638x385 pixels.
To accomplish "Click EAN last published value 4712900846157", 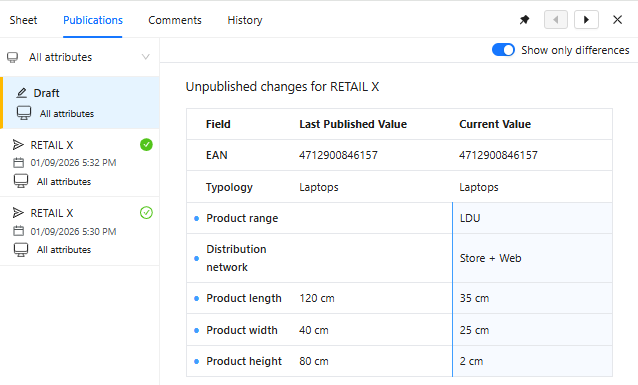I will point(339,155).
